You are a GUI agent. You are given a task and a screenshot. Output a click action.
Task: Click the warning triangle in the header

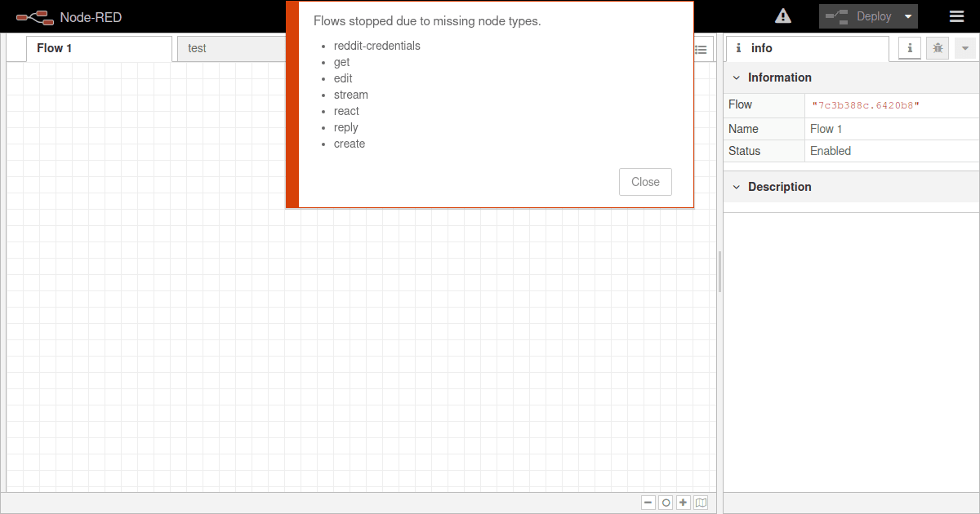[782, 16]
